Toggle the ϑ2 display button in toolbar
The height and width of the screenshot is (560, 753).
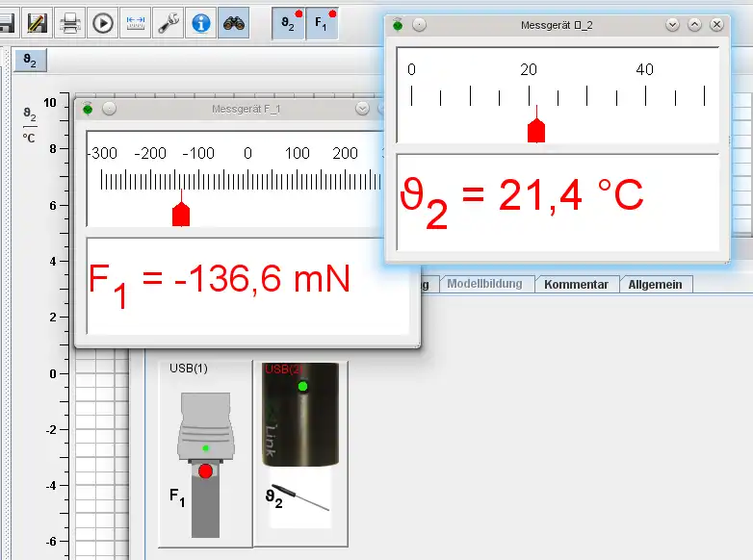(x=288, y=22)
